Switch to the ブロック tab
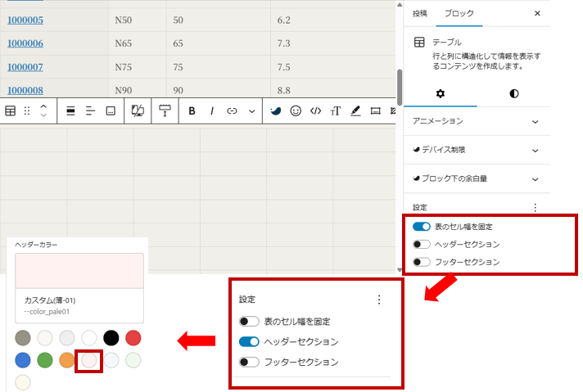 [459, 13]
